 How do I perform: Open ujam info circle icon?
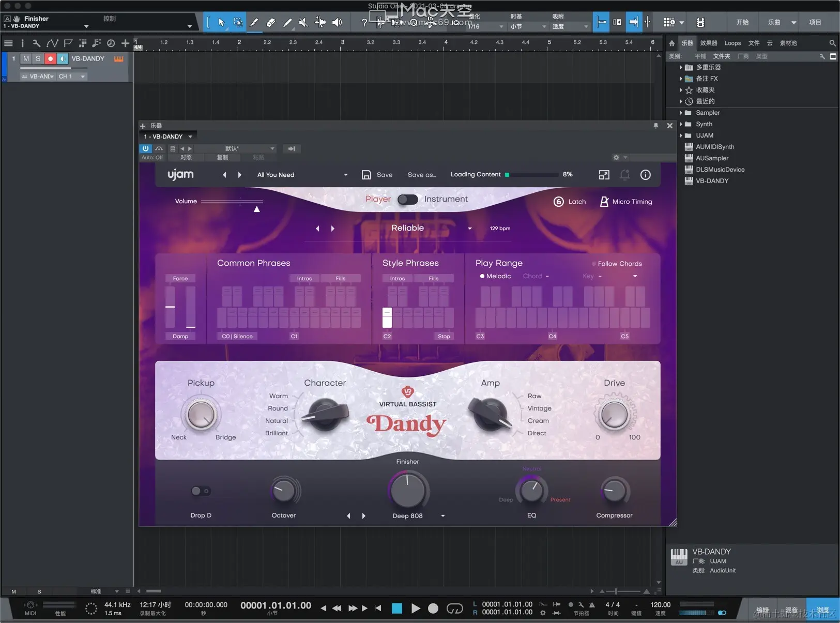tap(646, 175)
